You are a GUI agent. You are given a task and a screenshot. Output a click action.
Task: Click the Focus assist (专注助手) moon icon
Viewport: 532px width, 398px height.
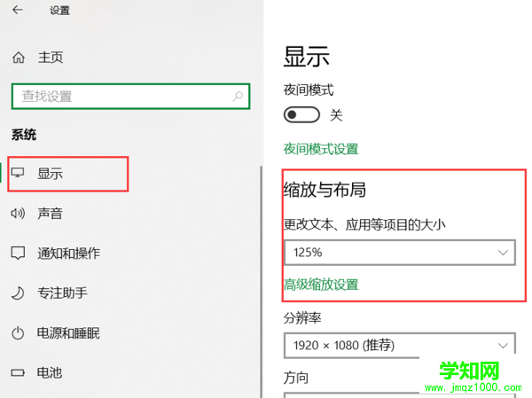[x=18, y=293]
